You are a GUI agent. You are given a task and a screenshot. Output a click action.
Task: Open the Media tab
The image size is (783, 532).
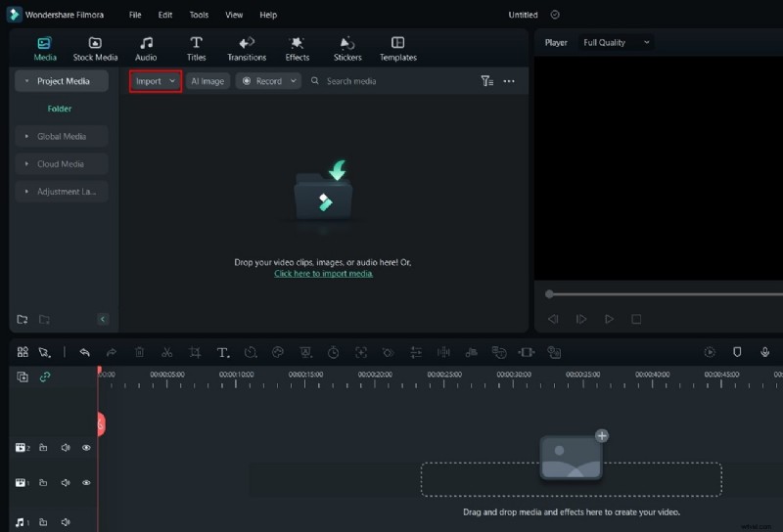[x=44, y=49]
